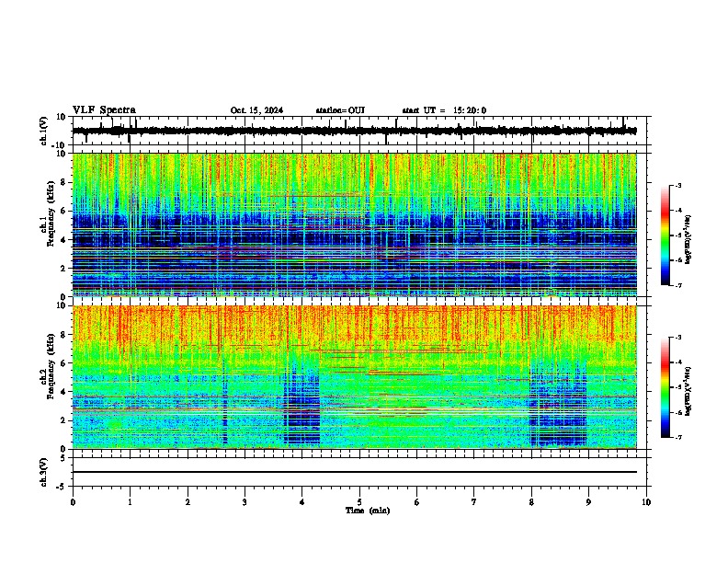The height and width of the screenshot is (563, 728).
Task: Click the "-7" label on ch.2 color scale
Action: coord(677,437)
